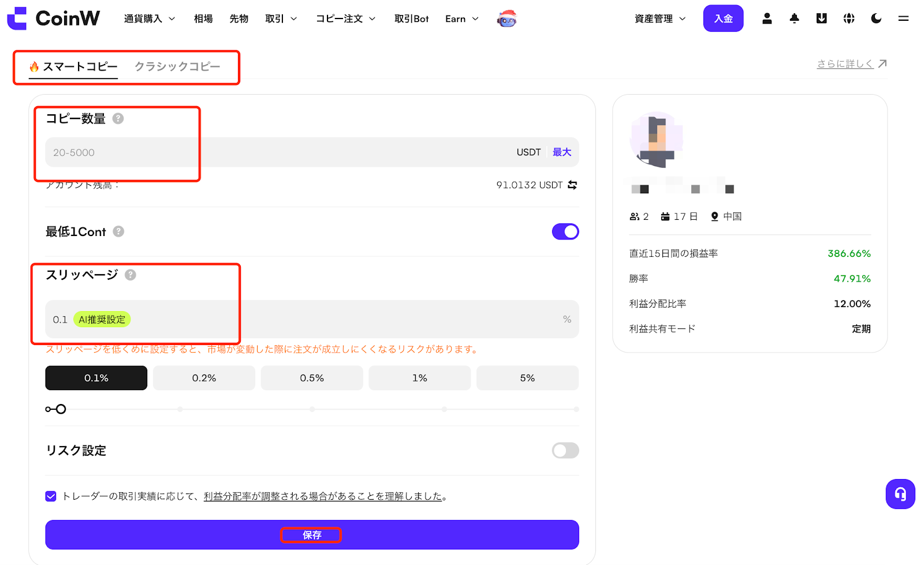924x565 pixels.
Task: Click help icon beside コピー数量
Action: pyautogui.click(x=118, y=118)
